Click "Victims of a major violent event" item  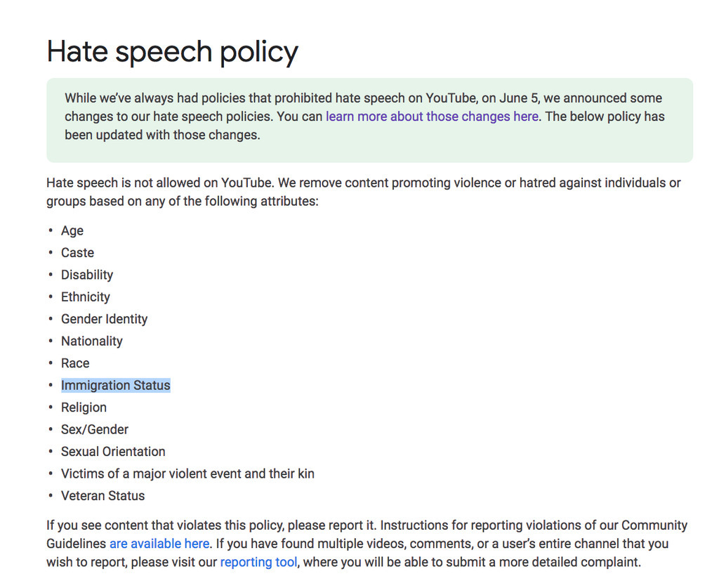(187, 474)
